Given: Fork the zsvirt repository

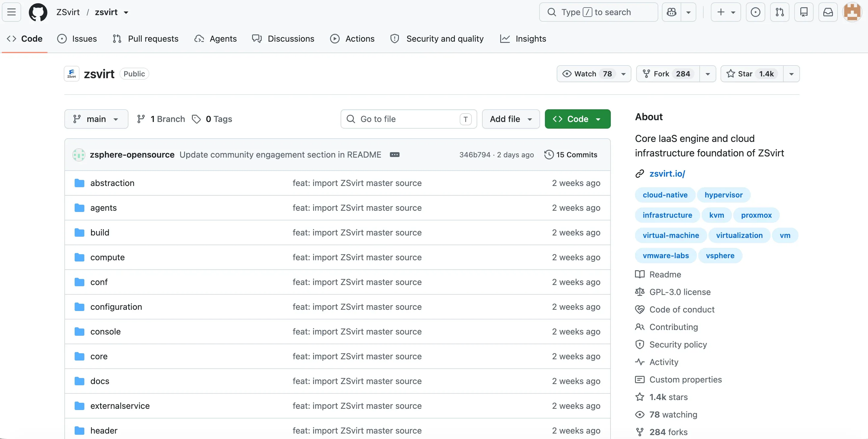Looking at the screenshot, I should click(668, 74).
